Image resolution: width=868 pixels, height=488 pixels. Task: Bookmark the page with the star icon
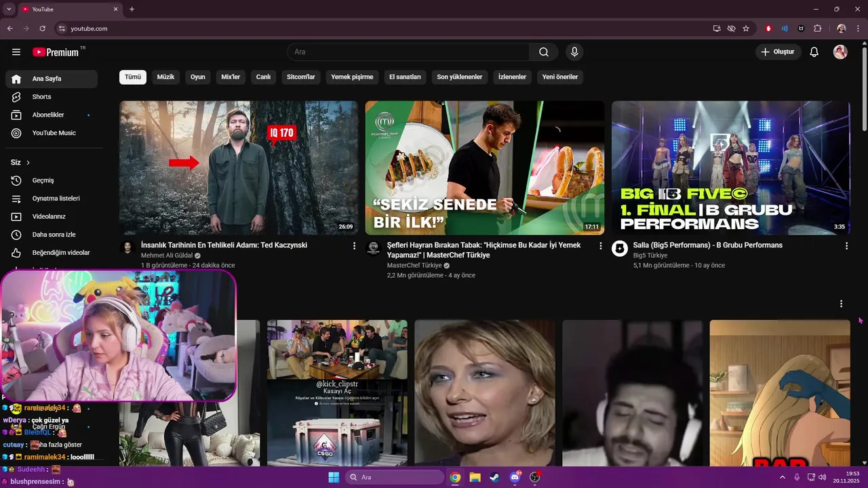[746, 28]
